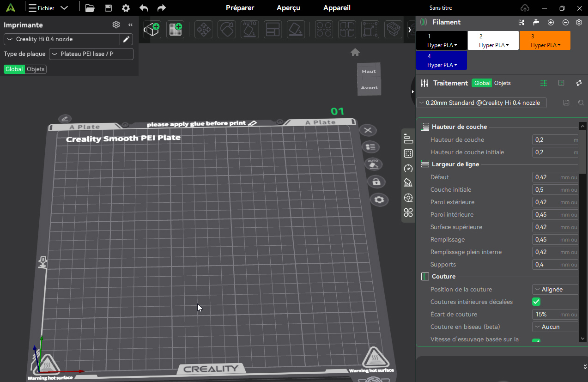Click the plate settings gear icon

coord(379,200)
